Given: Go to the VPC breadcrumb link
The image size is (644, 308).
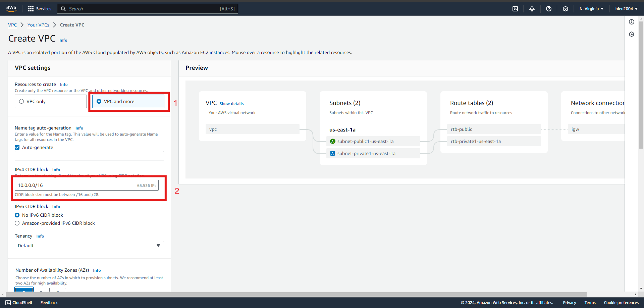Looking at the screenshot, I should click(x=12, y=25).
